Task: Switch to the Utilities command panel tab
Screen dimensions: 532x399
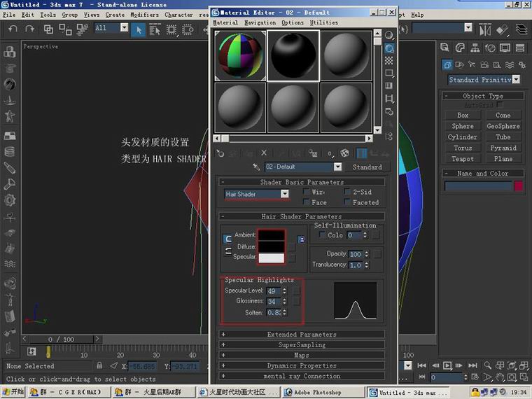Action: click(x=520, y=48)
